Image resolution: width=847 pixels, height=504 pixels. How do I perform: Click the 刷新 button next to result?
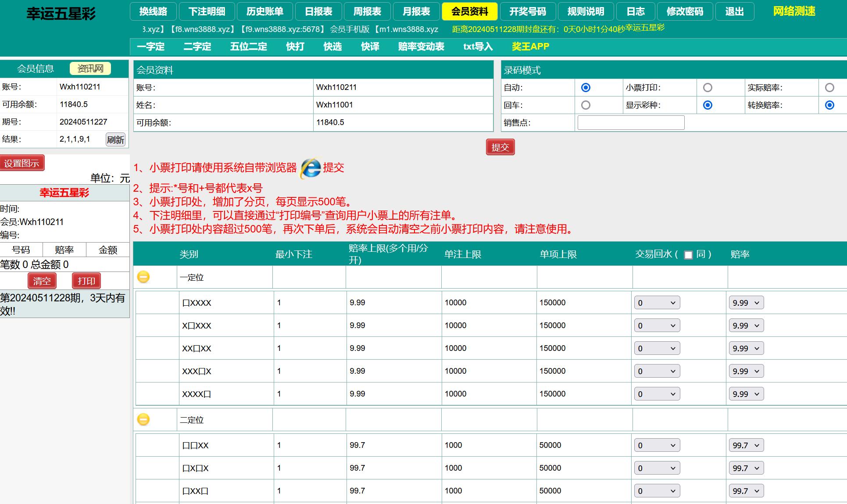115,139
